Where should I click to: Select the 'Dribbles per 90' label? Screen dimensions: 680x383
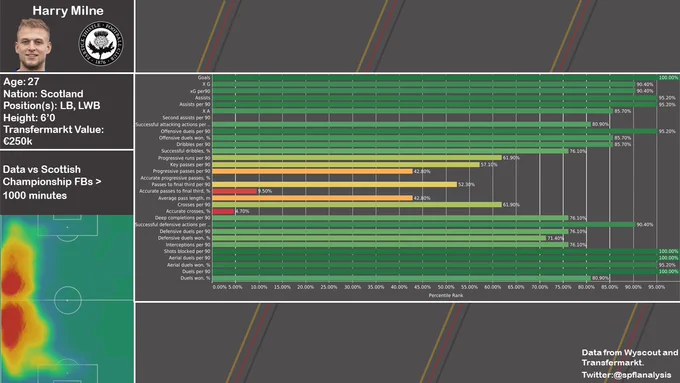pyautogui.click(x=193, y=144)
